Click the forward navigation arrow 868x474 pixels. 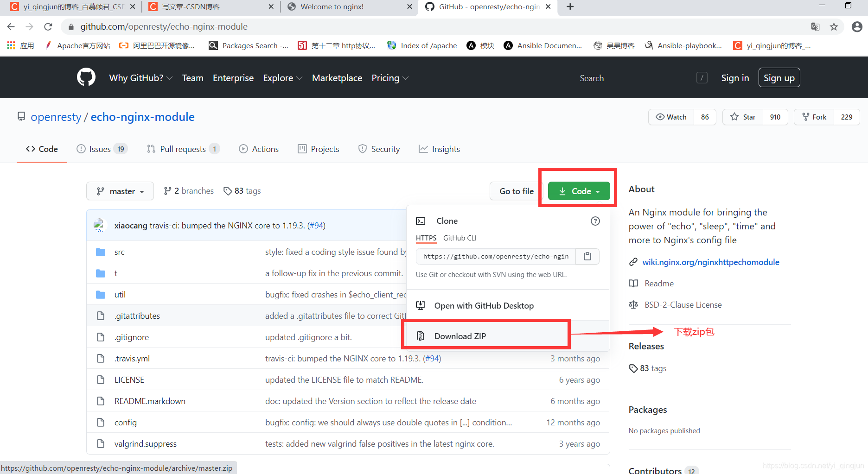(x=30, y=27)
